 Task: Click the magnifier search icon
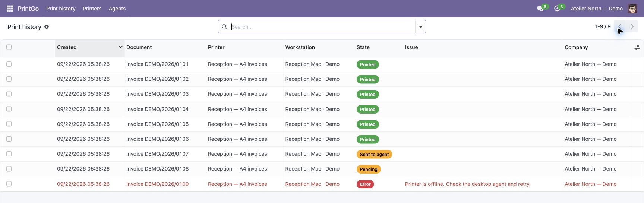click(224, 27)
